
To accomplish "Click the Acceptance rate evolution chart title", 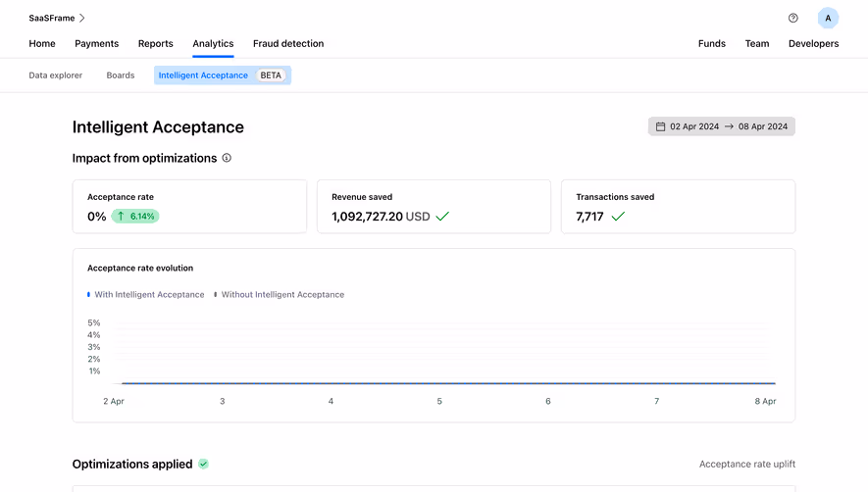I will click(x=140, y=268).
